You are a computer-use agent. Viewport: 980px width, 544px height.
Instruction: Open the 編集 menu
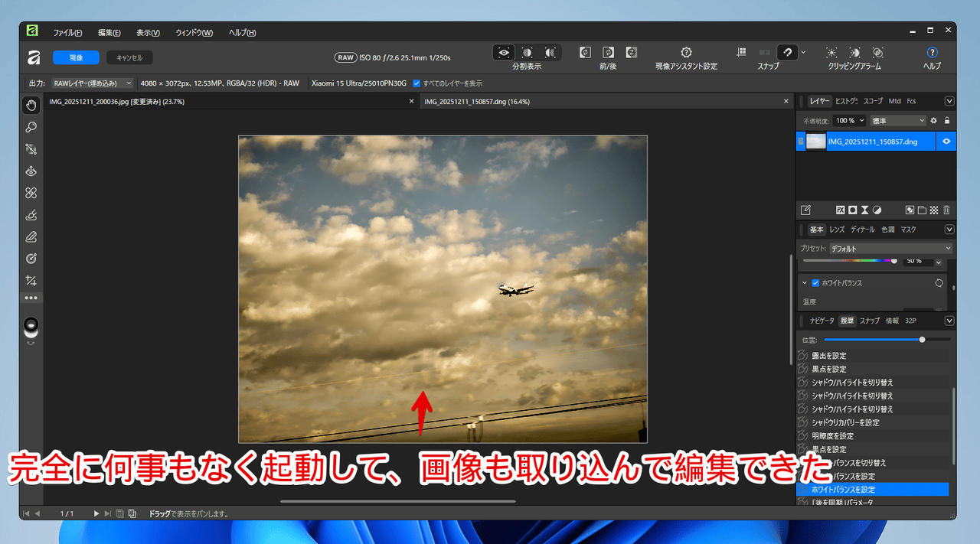pyautogui.click(x=109, y=33)
